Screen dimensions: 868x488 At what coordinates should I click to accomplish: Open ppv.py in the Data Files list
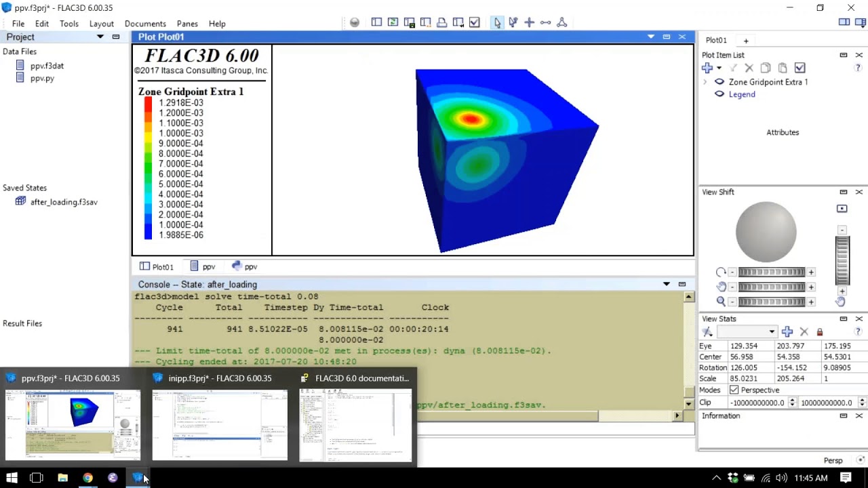[42, 78]
